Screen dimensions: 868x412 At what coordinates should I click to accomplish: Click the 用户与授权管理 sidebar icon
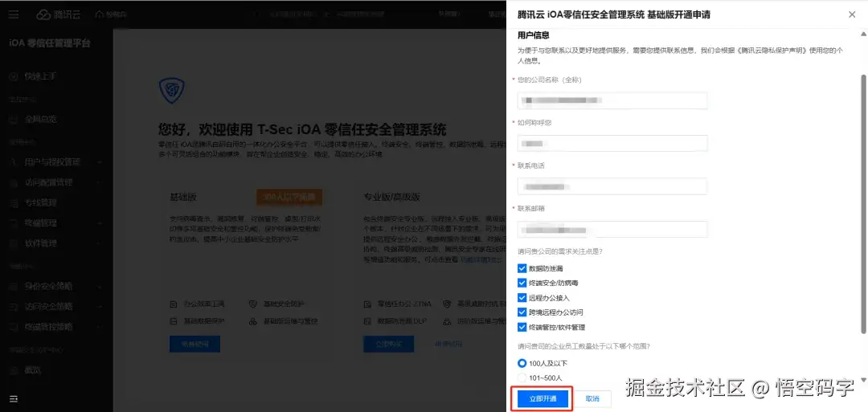click(x=14, y=162)
